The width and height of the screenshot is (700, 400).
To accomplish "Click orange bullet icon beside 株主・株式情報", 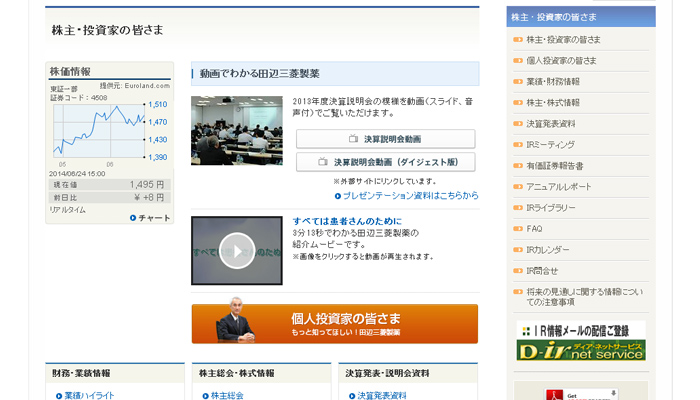I will [x=518, y=103].
